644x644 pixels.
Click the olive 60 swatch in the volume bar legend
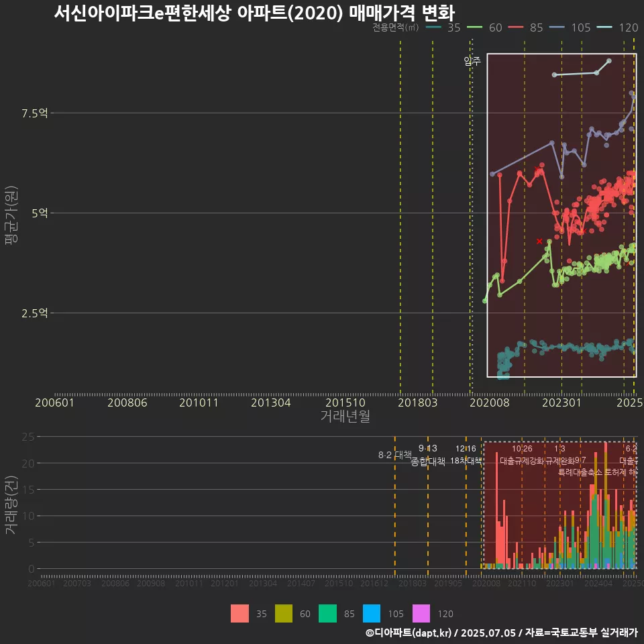[x=283, y=614]
